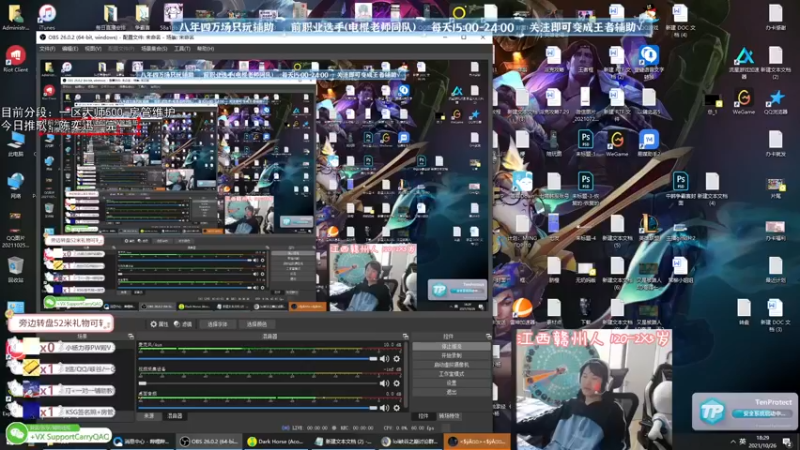Open the 工具(T) menu in OBS
This screenshot has width=800, height=450.
(182, 48)
